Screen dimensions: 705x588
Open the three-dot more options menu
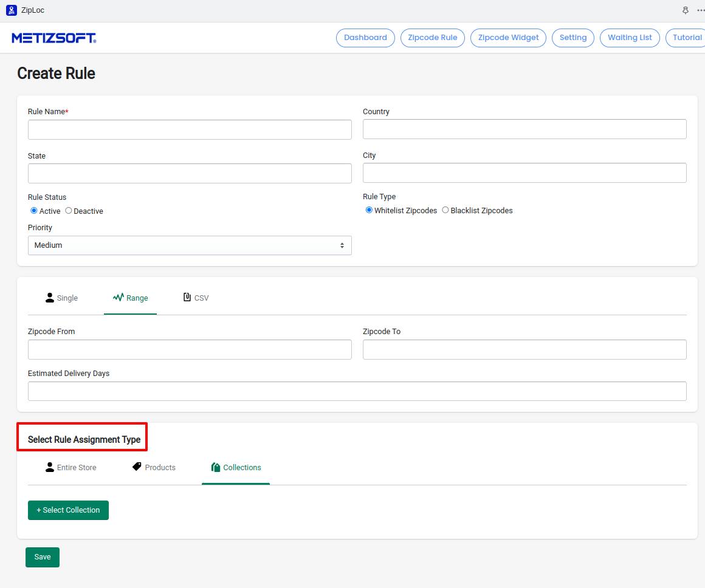click(700, 10)
